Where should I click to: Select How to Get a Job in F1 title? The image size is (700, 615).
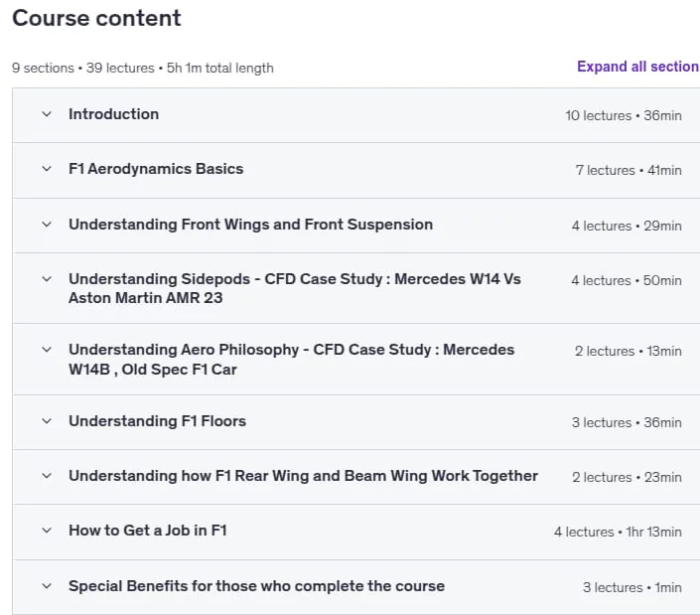coord(147,531)
